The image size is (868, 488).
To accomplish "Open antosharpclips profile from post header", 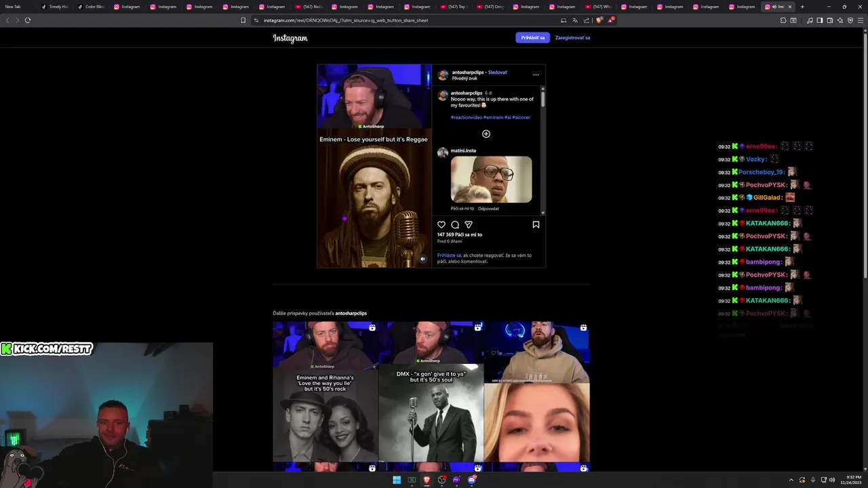I will (x=469, y=72).
